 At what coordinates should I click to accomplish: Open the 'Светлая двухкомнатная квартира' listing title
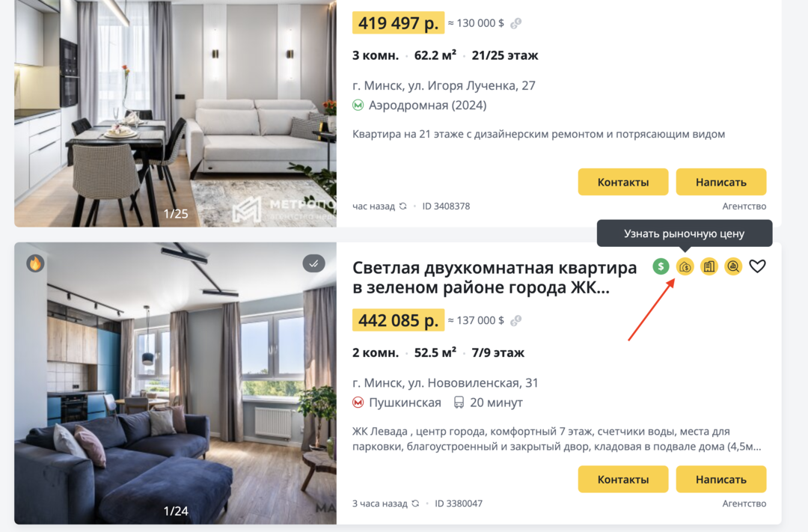[495, 278]
